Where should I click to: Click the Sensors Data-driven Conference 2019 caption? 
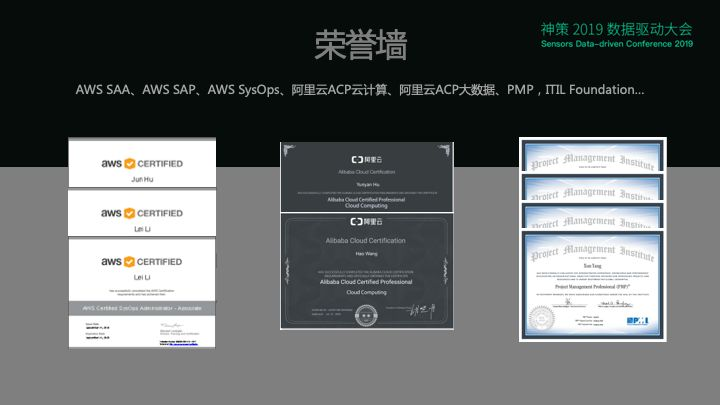point(617,44)
